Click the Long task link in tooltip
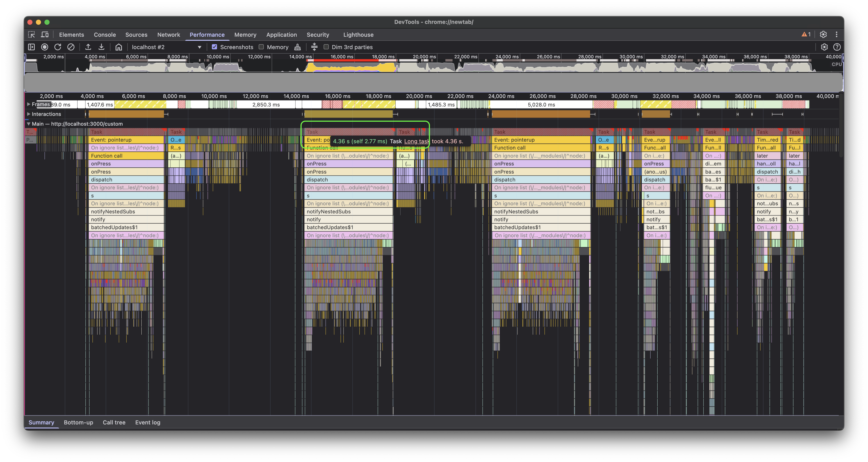 pos(416,141)
